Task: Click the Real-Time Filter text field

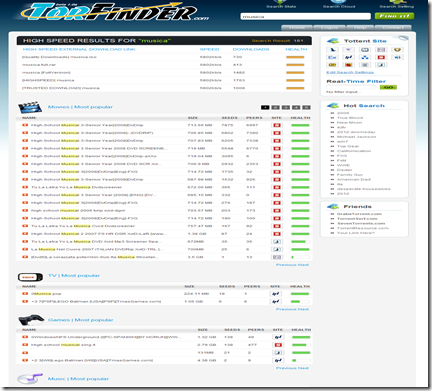Action: tap(351, 87)
